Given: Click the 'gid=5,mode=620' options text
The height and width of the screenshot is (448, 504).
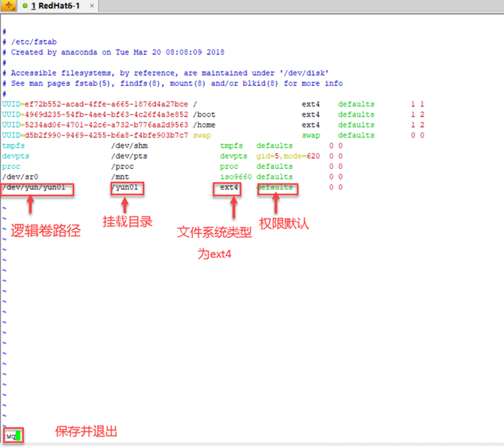Looking at the screenshot, I should [288, 156].
